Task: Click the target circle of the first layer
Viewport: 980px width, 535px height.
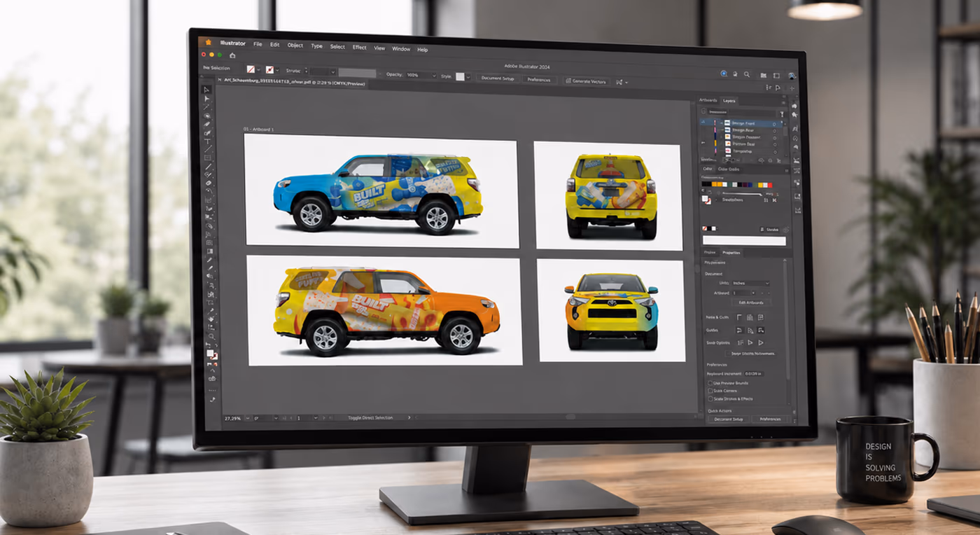Action: click(774, 124)
